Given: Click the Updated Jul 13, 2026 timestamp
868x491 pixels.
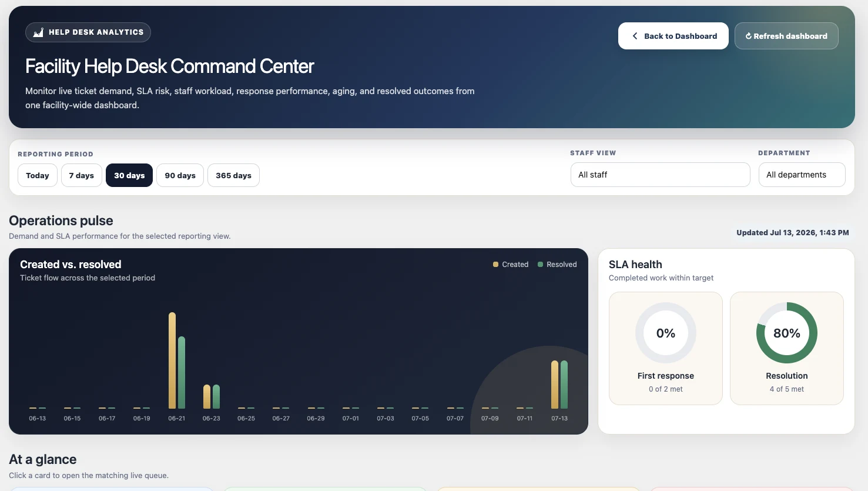Looking at the screenshot, I should (x=793, y=233).
